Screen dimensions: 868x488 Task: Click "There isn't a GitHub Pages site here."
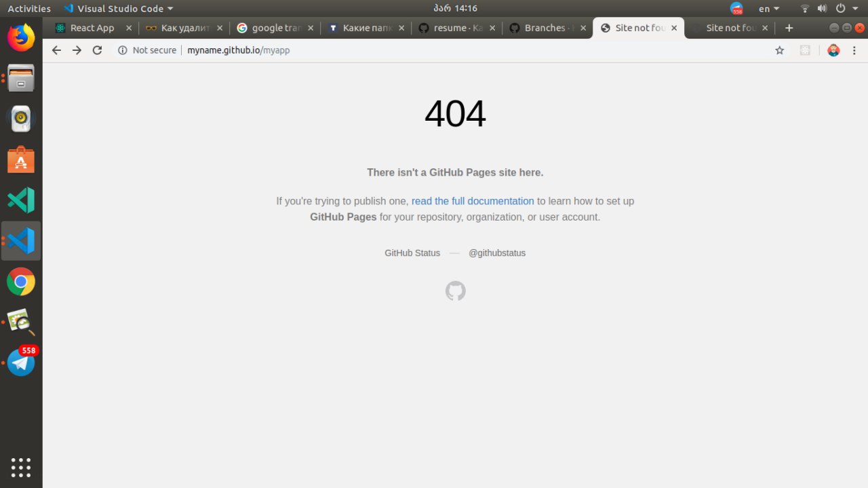click(455, 172)
